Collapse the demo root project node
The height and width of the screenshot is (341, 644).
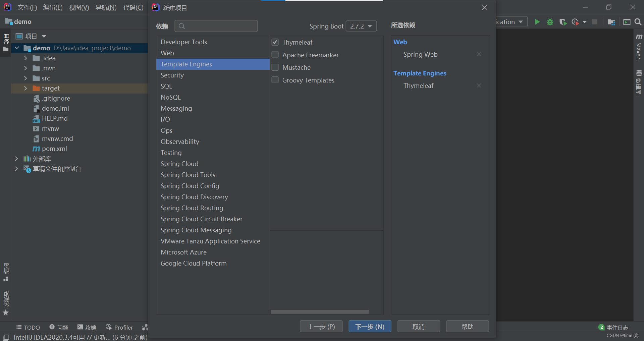point(17,48)
